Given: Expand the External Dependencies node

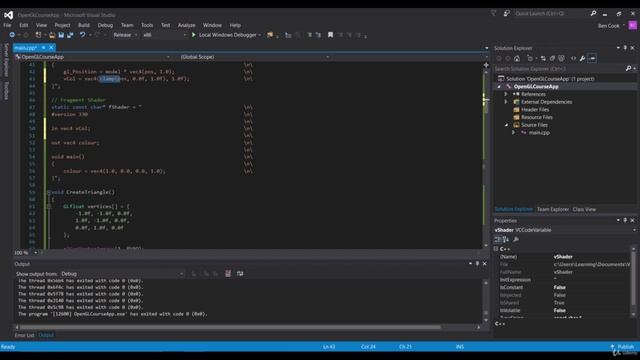Looking at the screenshot, I should 506,102.
